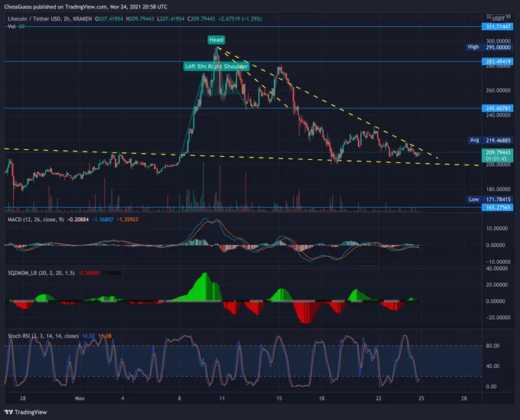
Task: Click the 245.60781 price level label
Action: (x=498, y=108)
